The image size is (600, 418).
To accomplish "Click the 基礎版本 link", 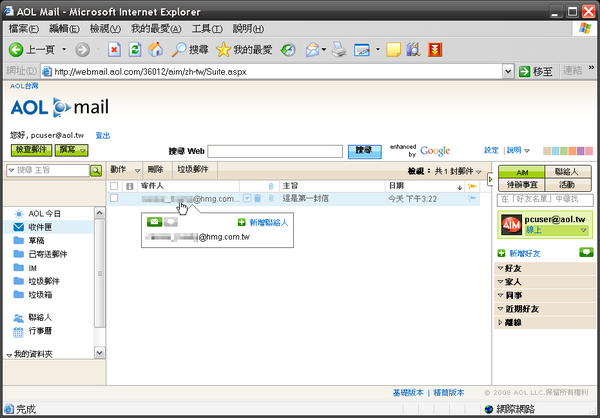I will 408,392.
